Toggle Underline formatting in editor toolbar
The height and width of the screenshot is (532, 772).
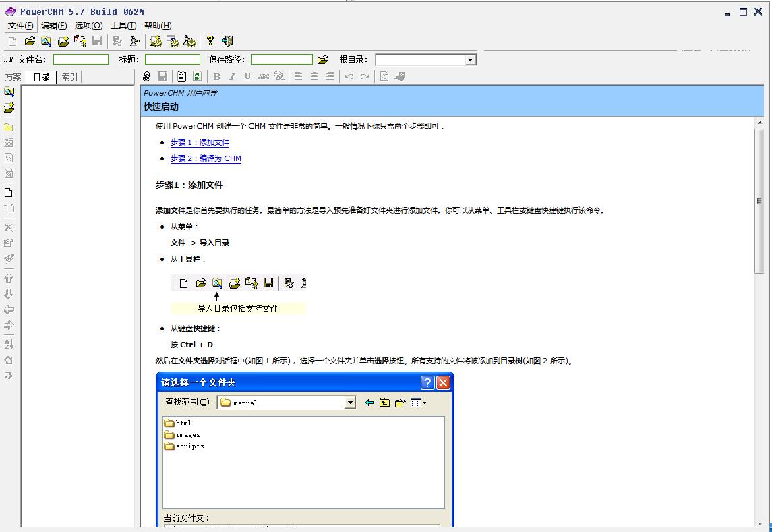[x=247, y=76]
